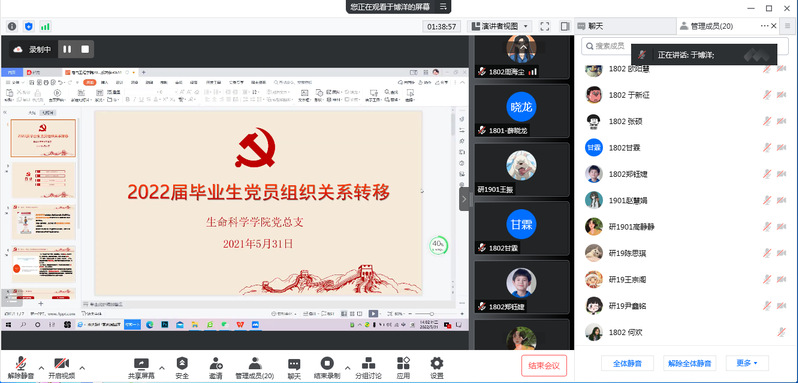Screen dimensions: 798x383
Task: Toggle microphone for 1802 张硕
Action: tap(767, 121)
